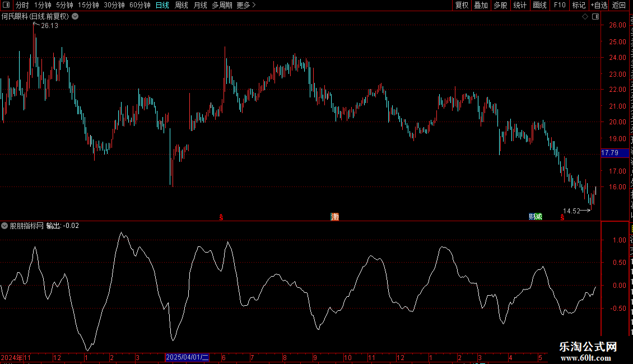This screenshot has width=633, height=364.
Task: Select the 15分钟 period
Action: pyautogui.click(x=88, y=5)
